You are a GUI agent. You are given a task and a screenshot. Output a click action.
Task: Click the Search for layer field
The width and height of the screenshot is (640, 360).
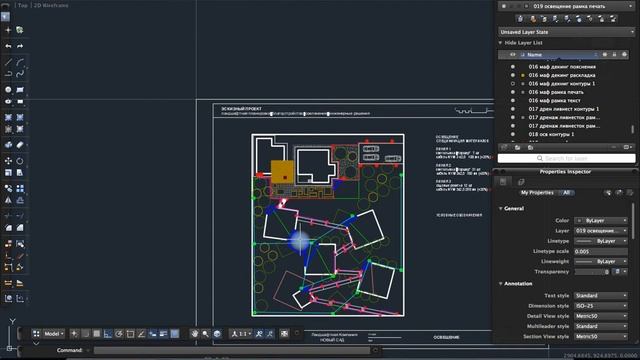point(567,158)
